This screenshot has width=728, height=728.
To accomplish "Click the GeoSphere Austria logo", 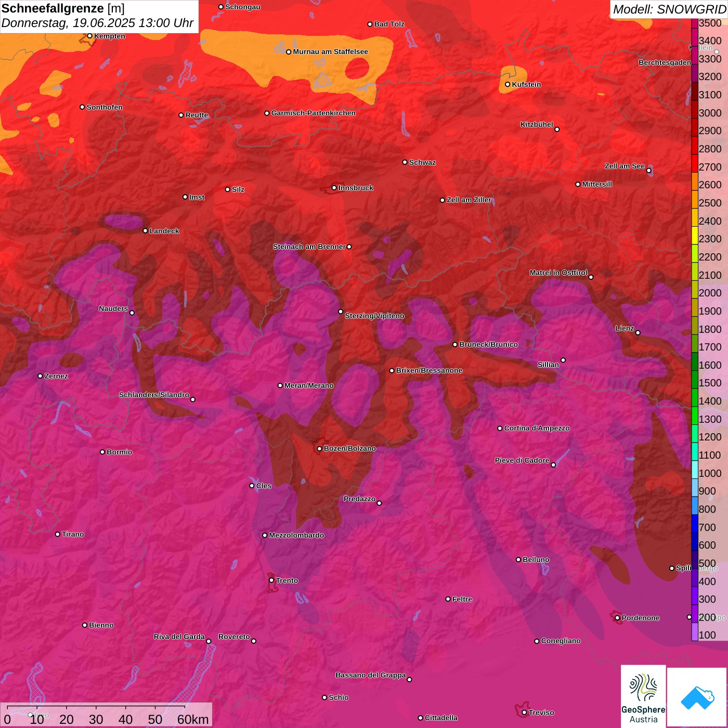I will coord(643,696).
